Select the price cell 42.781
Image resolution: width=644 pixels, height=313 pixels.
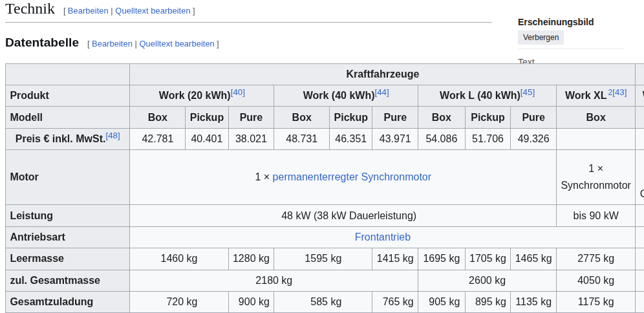(x=157, y=139)
